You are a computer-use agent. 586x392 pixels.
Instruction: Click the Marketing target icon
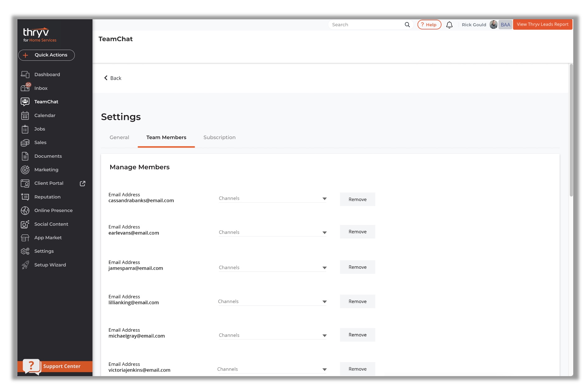click(x=25, y=170)
